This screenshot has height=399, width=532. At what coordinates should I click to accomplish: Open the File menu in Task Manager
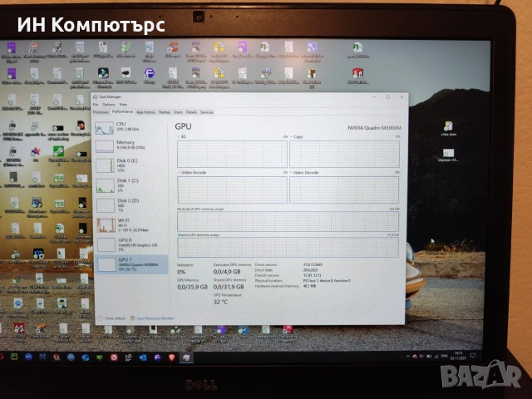click(x=96, y=105)
